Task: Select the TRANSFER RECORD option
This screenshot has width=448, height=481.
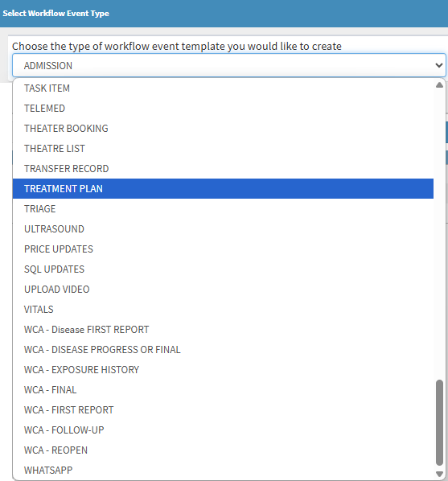Action: tap(223, 169)
